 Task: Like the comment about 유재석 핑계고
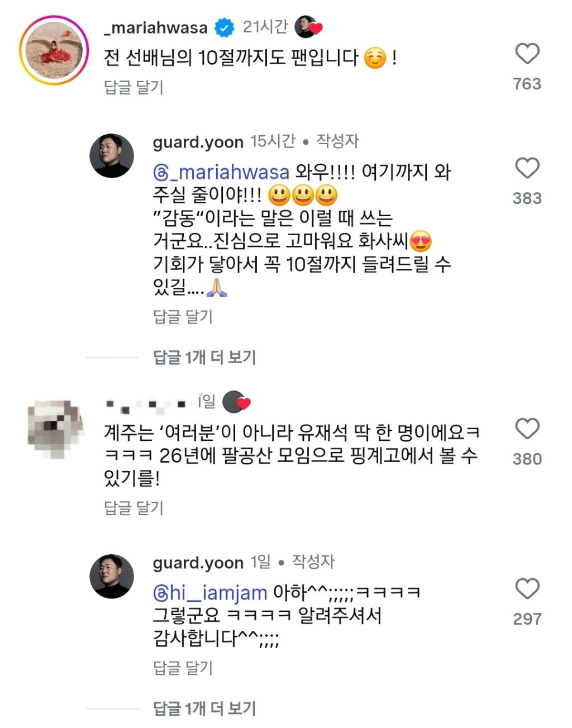pyautogui.click(x=527, y=429)
